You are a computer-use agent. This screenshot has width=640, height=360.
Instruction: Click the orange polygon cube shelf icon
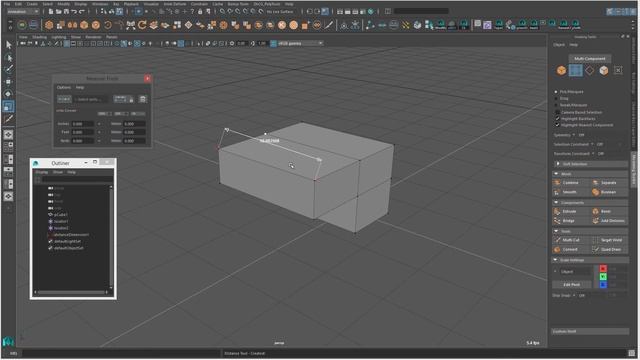click(x=84, y=25)
